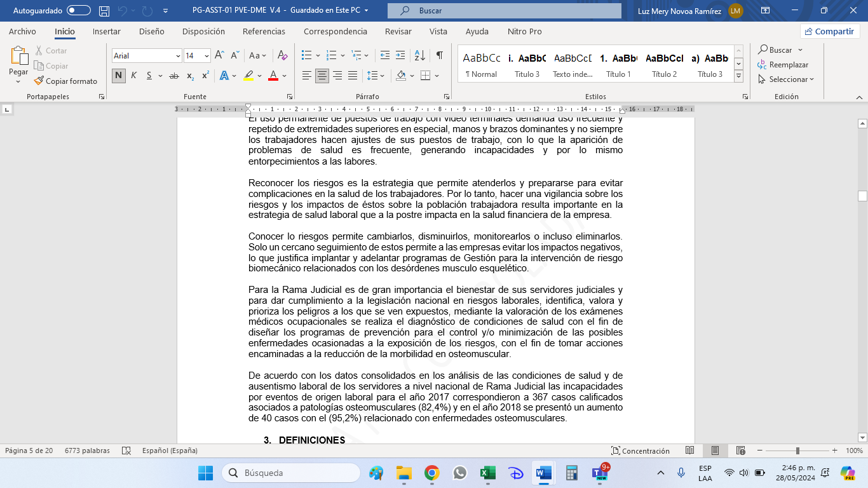Image resolution: width=868 pixels, height=488 pixels.
Task: Save the document with the floppy disk icon
Action: (104, 10)
